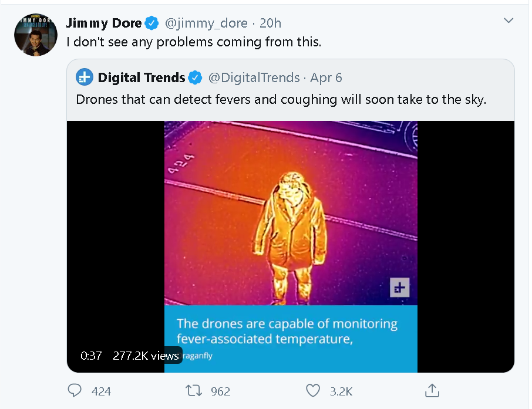
Task: Open the @jimmy_dore handle link
Action: coord(206,23)
